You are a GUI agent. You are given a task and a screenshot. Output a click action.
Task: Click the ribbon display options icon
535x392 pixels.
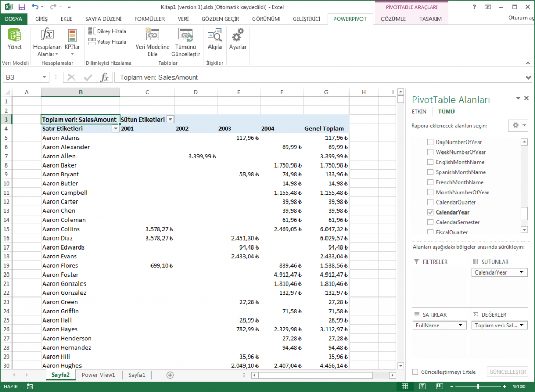coord(487,7)
